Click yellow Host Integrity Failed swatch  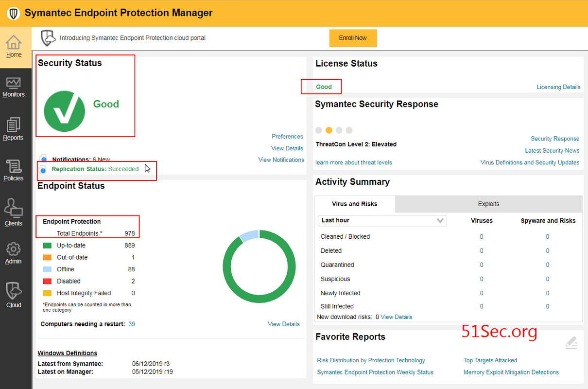coord(47,293)
